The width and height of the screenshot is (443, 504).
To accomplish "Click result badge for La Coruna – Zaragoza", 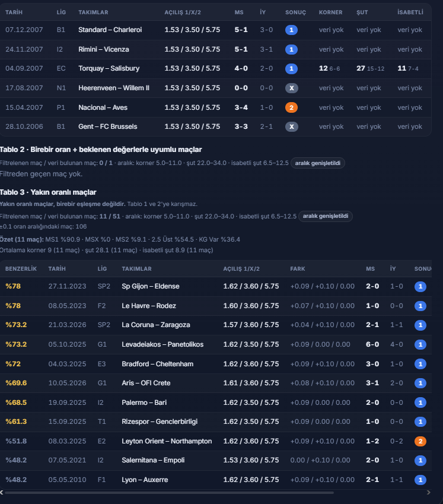I will click(420, 325).
